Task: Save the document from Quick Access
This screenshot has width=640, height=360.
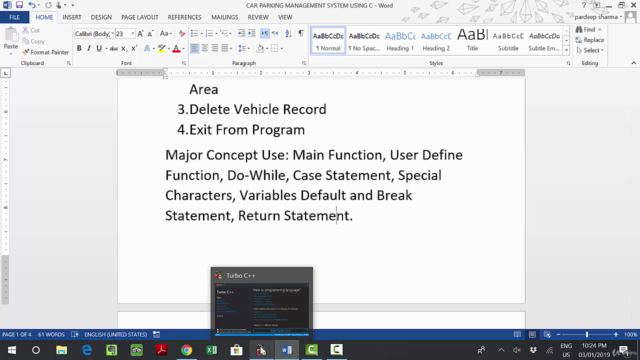Action: click(x=19, y=5)
